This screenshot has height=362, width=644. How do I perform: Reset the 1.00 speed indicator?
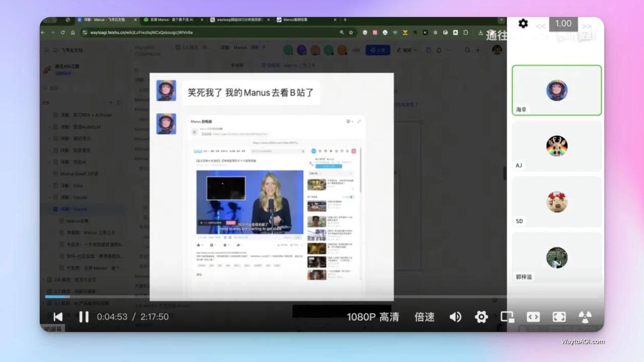pyautogui.click(x=563, y=24)
